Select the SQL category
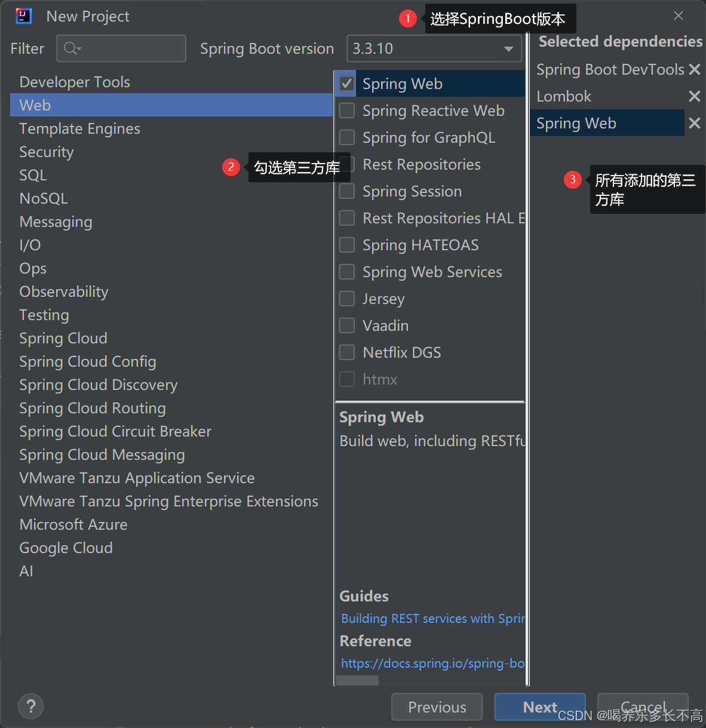 [171, 175]
